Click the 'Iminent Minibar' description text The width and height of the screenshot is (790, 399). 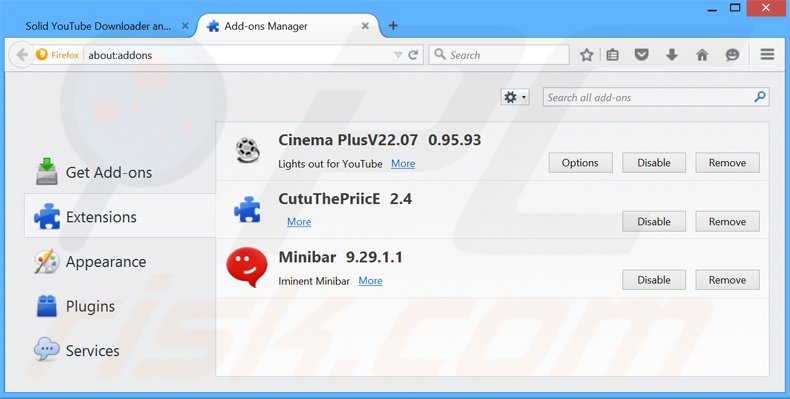point(314,281)
